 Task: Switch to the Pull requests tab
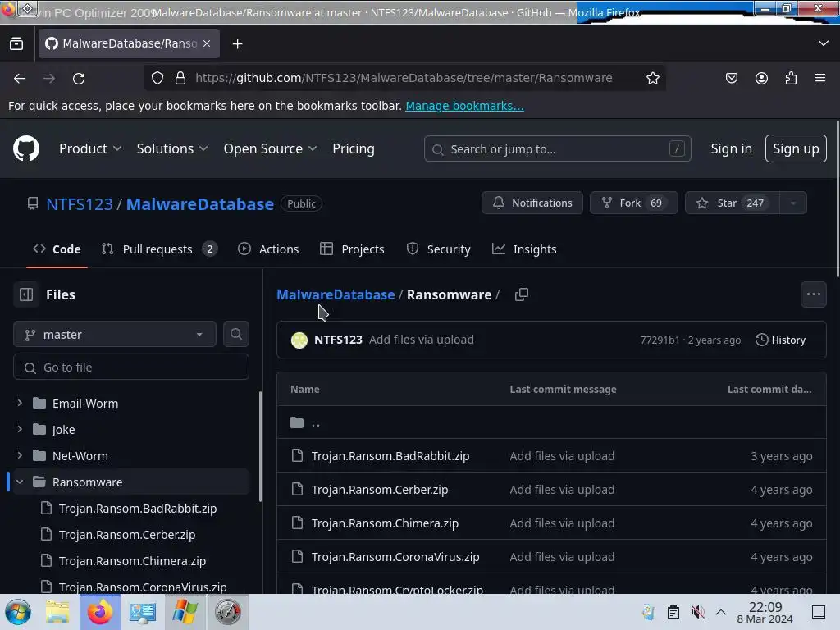click(159, 249)
